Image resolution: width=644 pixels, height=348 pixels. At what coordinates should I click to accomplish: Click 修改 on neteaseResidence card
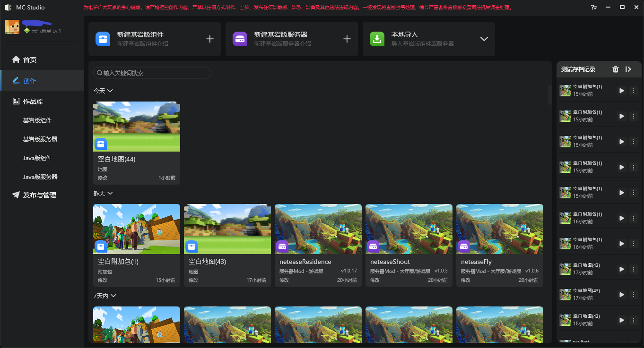pyautogui.click(x=284, y=280)
